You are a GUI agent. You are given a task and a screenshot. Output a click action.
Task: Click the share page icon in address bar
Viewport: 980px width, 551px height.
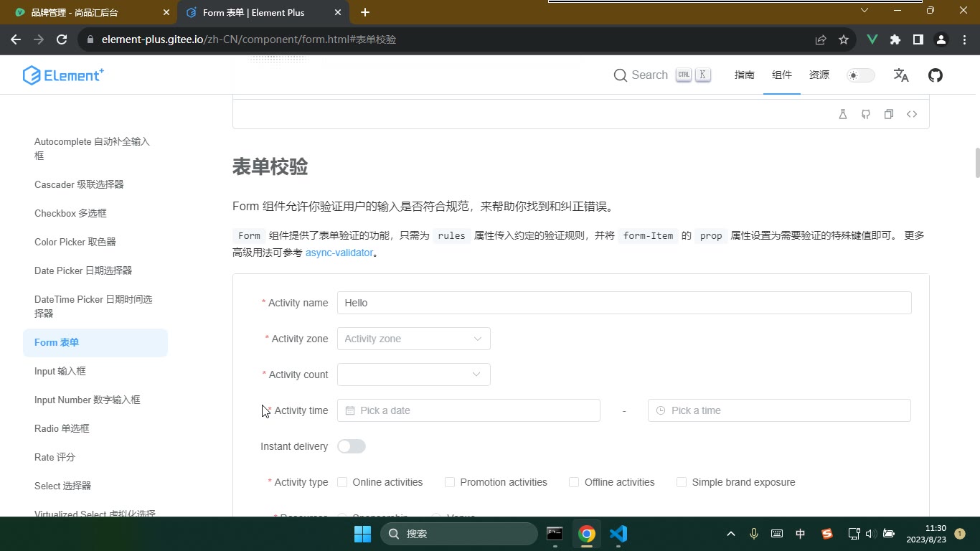pyautogui.click(x=821, y=39)
